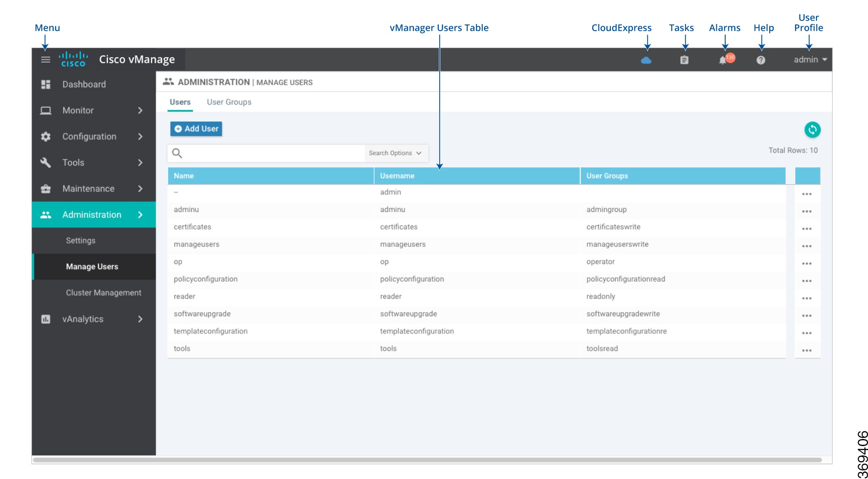This screenshot has height=479, width=868.
Task: Open the Search Options dropdown
Action: (395, 153)
